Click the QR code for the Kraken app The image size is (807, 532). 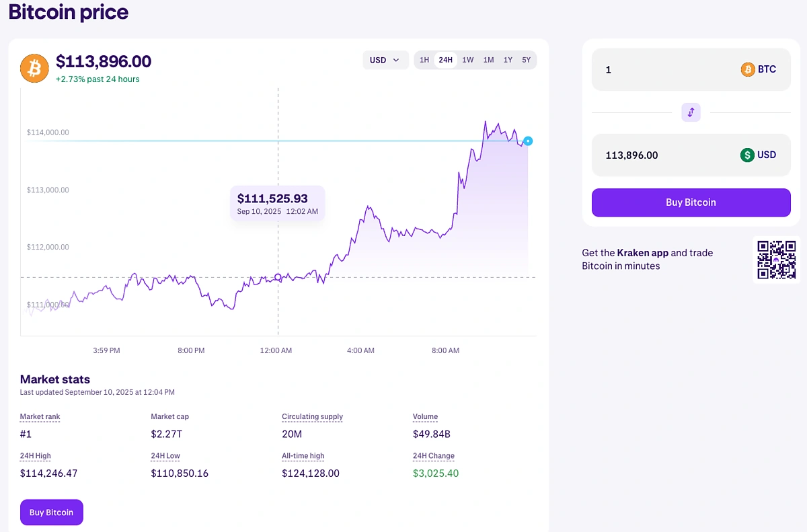[x=776, y=260]
